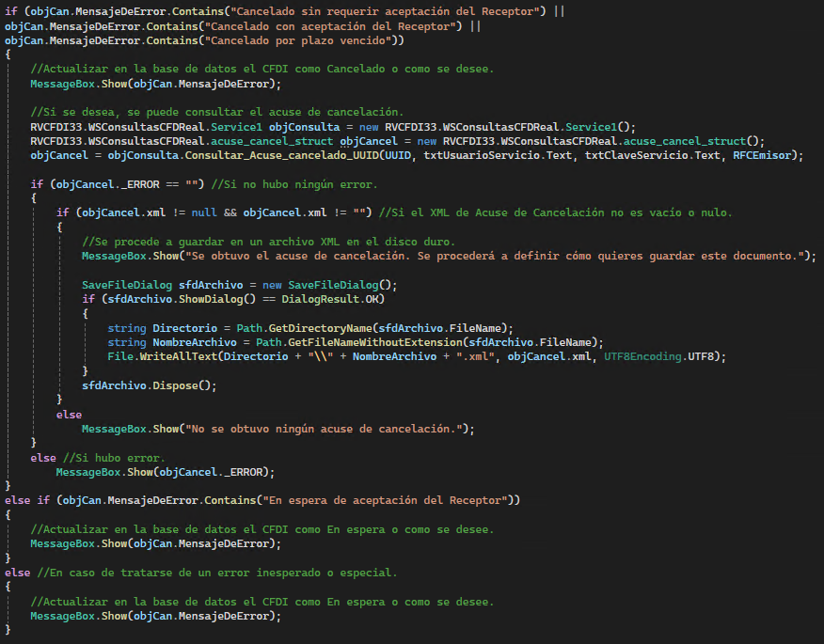Click the string "En espera de aceptación del Receptor"
Viewport: 824px width, 644px height.
click(388, 500)
